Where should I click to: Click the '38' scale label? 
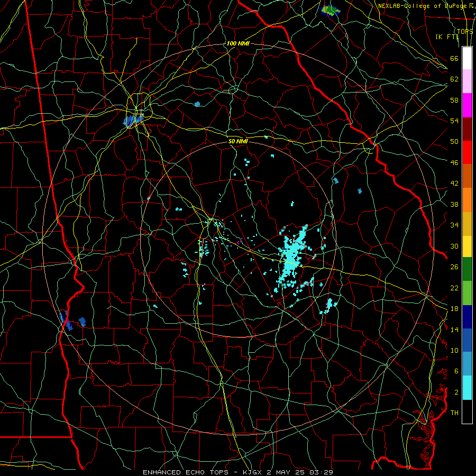coord(454,204)
